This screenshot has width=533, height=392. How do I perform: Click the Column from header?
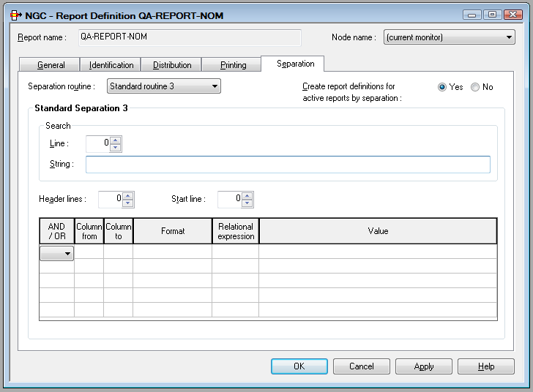pyautogui.click(x=89, y=231)
